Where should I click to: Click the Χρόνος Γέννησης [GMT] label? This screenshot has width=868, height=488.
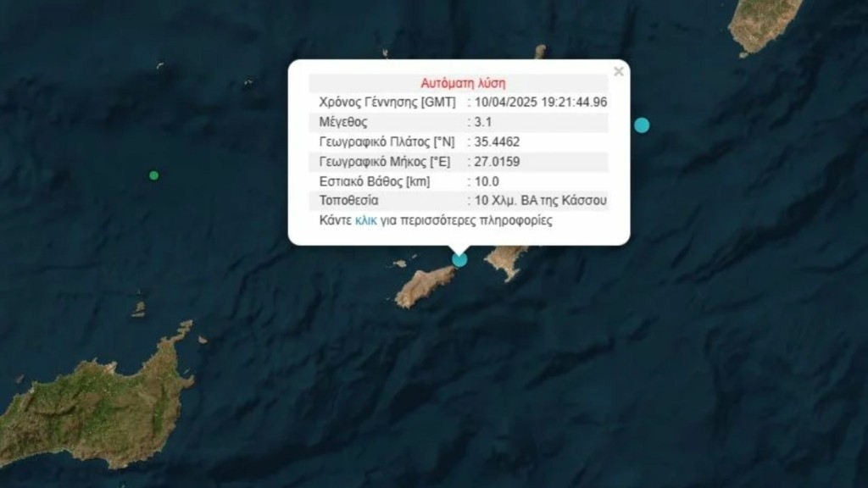pos(387,103)
